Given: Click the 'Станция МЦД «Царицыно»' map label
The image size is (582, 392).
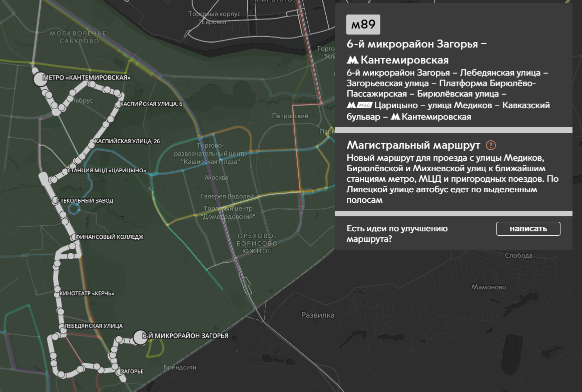Looking at the screenshot, I should tap(107, 170).
